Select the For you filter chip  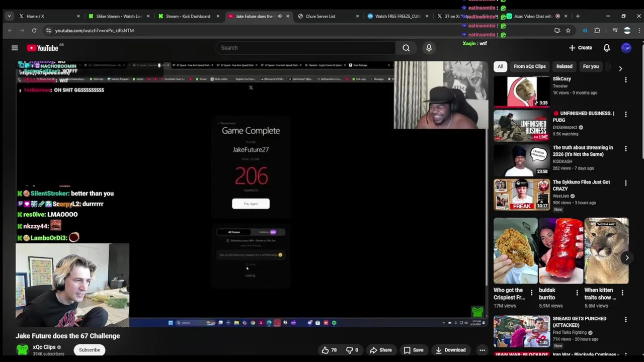[x=591, y=66]
